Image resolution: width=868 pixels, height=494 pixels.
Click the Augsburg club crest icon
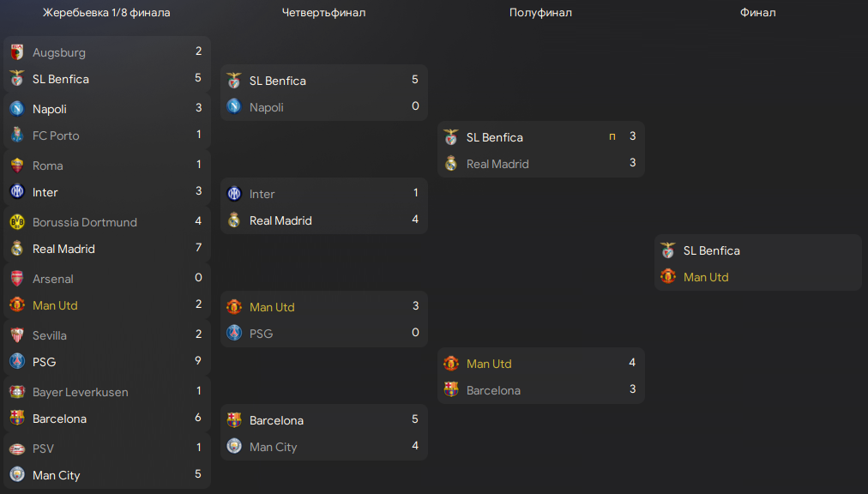[x=17, y=52]
